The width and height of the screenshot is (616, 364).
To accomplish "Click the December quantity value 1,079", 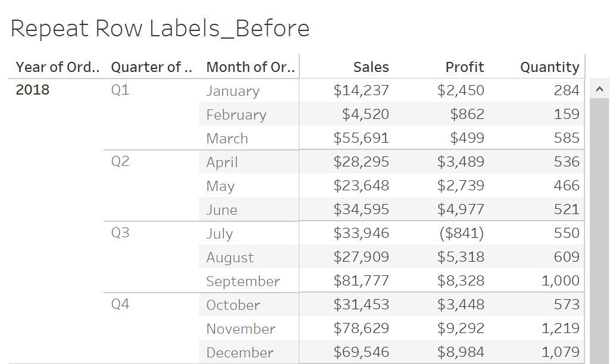I will pyautogui.click(x=560, y=352).
